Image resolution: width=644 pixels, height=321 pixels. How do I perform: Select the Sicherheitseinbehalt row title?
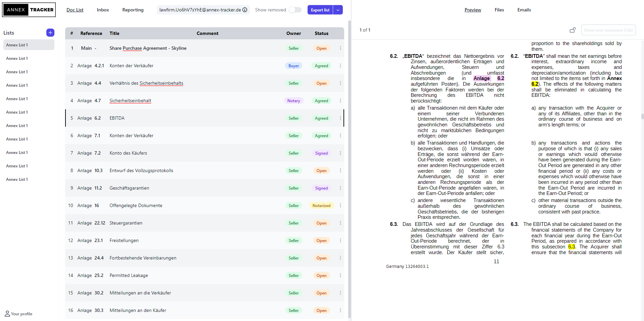point(130,101)
